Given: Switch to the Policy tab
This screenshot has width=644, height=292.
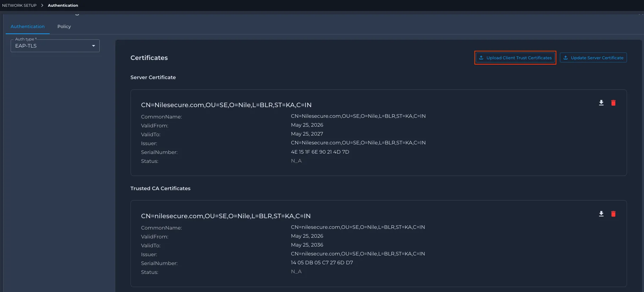Looking at the screenshot, I should tap(64, 27).
